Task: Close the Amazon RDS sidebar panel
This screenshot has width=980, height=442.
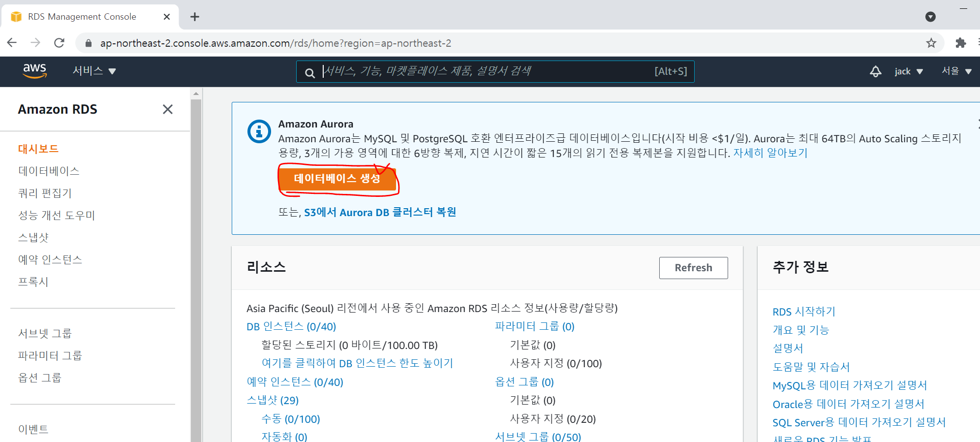Action: [168, 109]
